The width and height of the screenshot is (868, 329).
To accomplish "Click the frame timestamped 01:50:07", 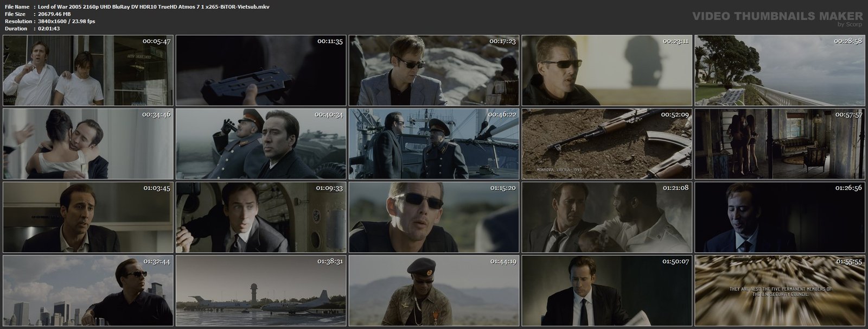I will [607, 290].
